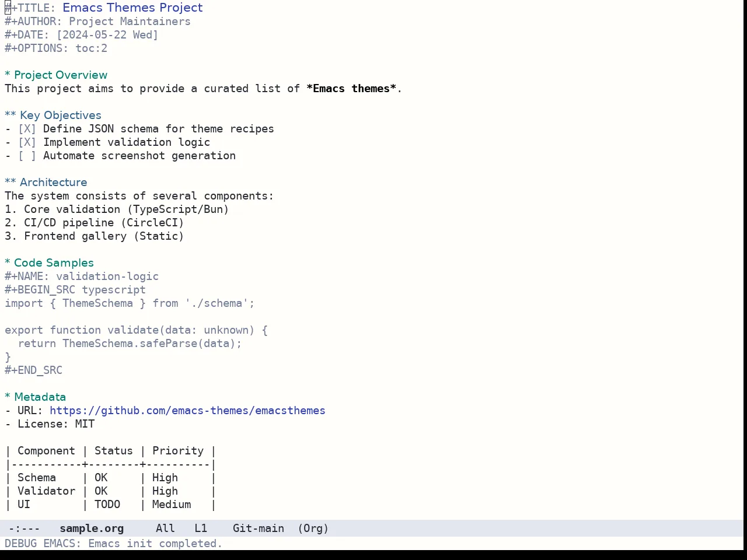Screen dimensions: 747x560
Task: Click list item 'Core validation (TypeScript/Bun)'
Action: point(126,209)
